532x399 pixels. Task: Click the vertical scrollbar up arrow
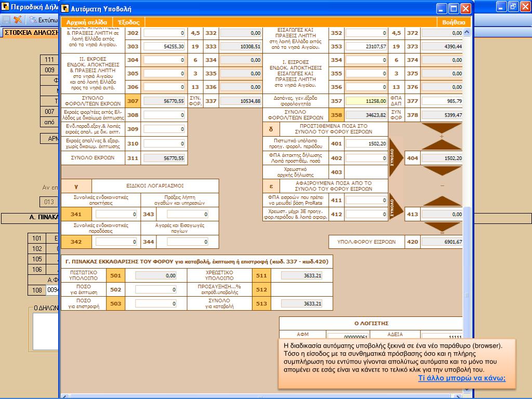click(467, 32)
